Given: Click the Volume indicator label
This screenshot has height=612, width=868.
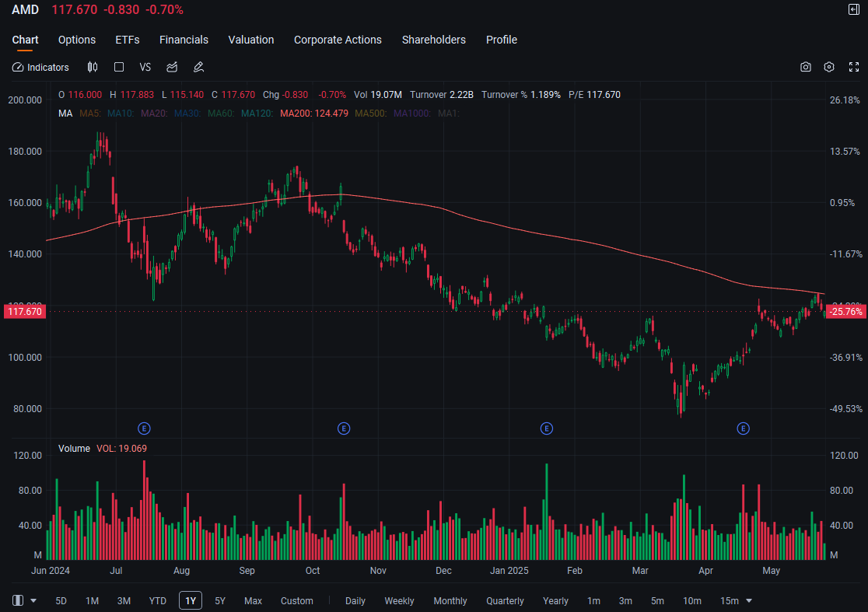Looking at the screenshot, I should tap(74, 448).
